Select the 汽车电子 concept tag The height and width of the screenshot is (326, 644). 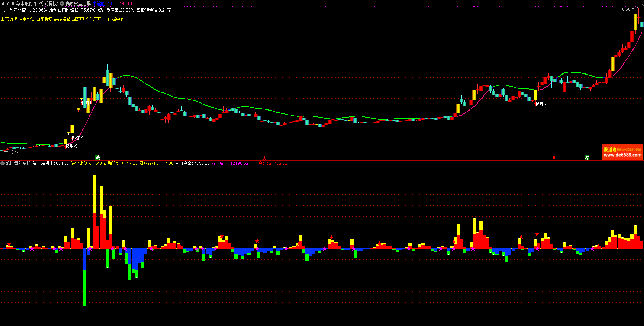(98, 19)
